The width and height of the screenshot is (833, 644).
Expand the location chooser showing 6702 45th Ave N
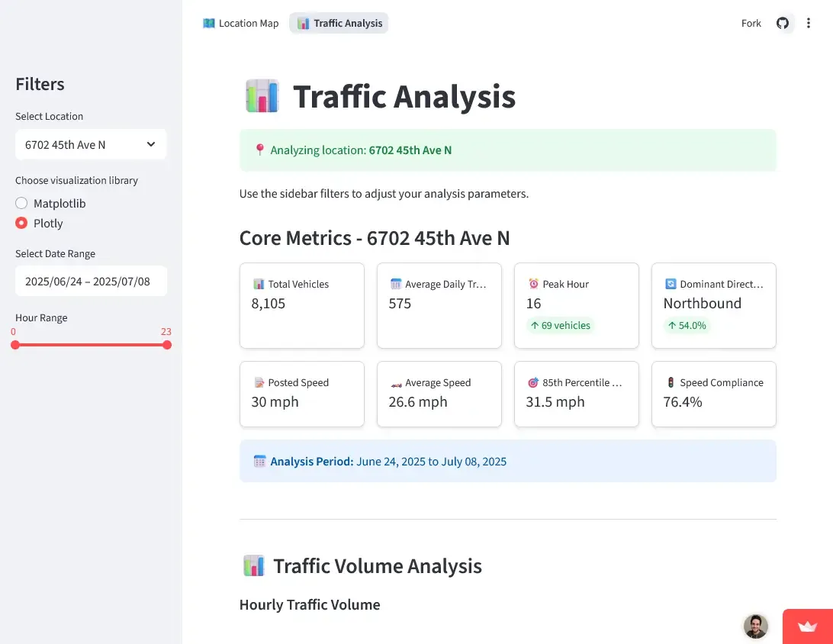point(91,144)
